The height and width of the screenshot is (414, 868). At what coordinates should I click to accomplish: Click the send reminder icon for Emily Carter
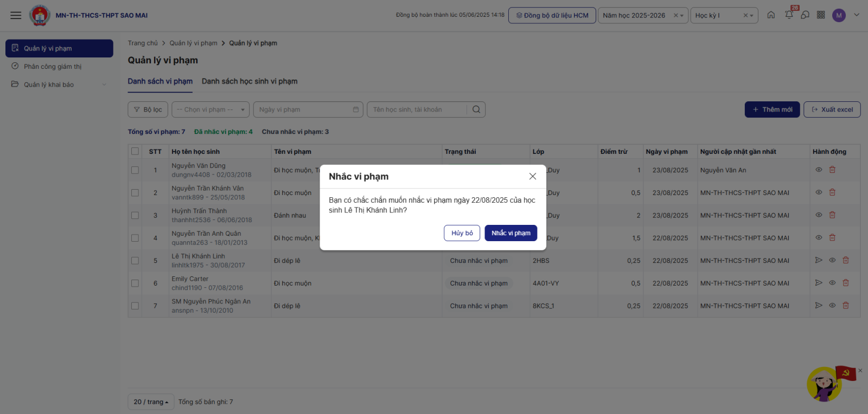[819, 283]
